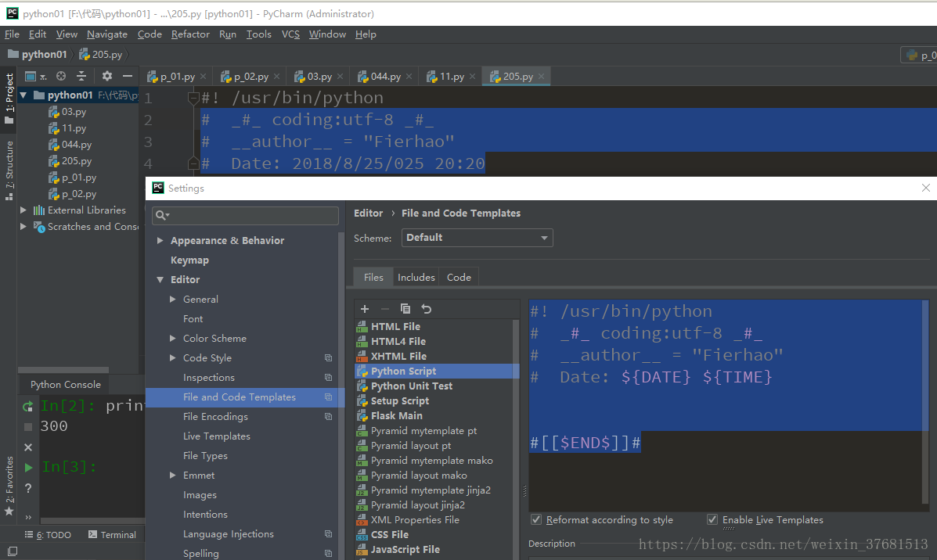The image size is (937, 560).
Task: Click the scroll from source target icon
Action: point(61,76)
